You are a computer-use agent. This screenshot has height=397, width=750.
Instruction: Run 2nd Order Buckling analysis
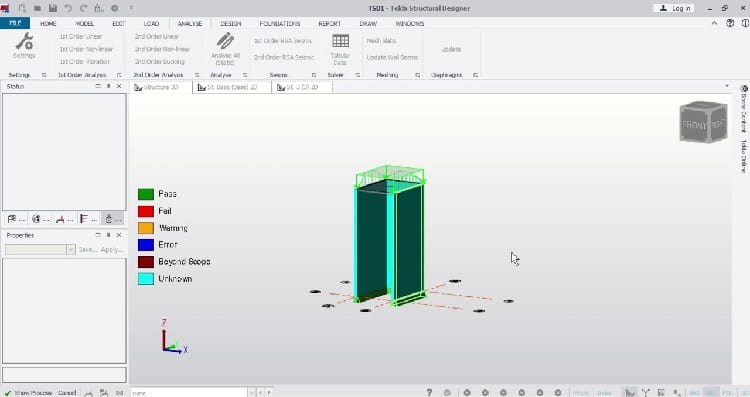[x=159, y=62]
